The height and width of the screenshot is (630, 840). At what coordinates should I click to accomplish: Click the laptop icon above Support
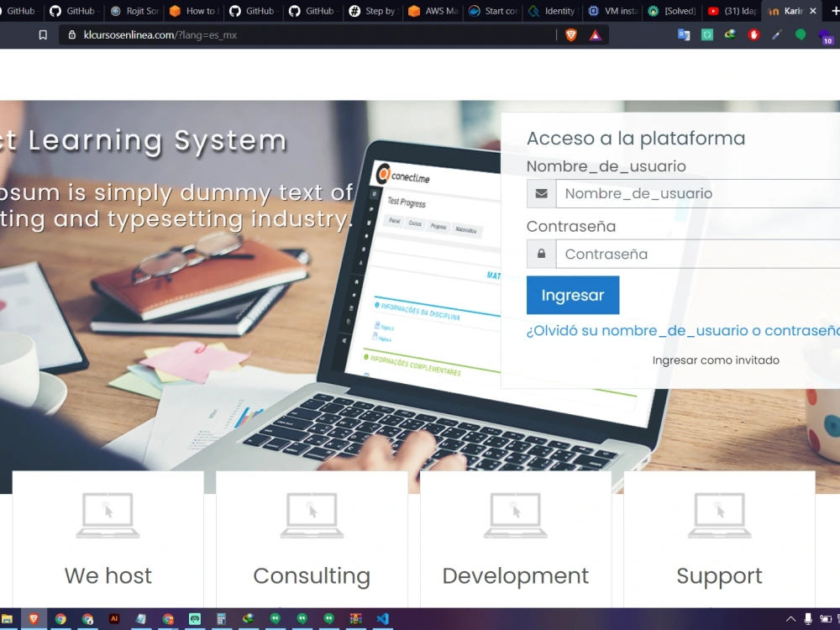click(x=720, y=516)
